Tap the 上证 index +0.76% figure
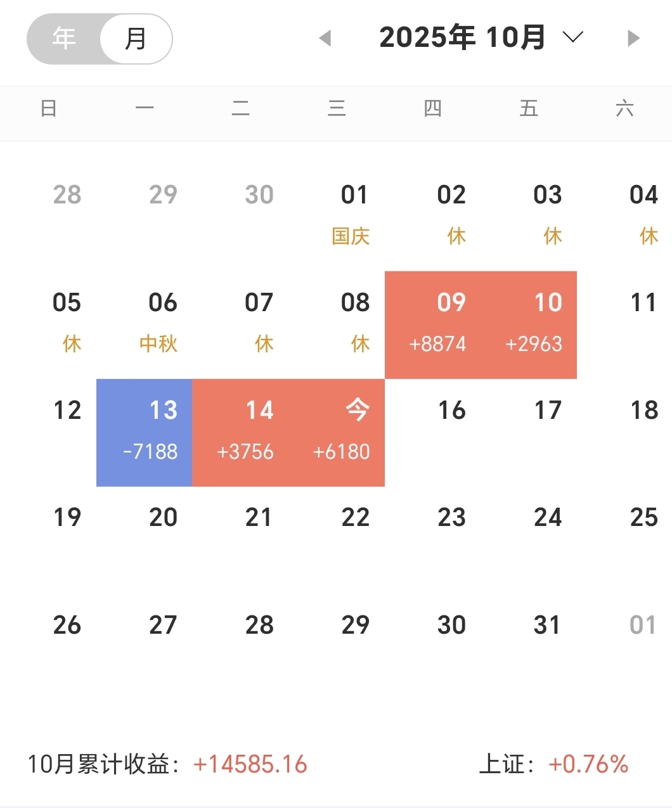Viewport: 672px width, 808px height. (588, 764)
